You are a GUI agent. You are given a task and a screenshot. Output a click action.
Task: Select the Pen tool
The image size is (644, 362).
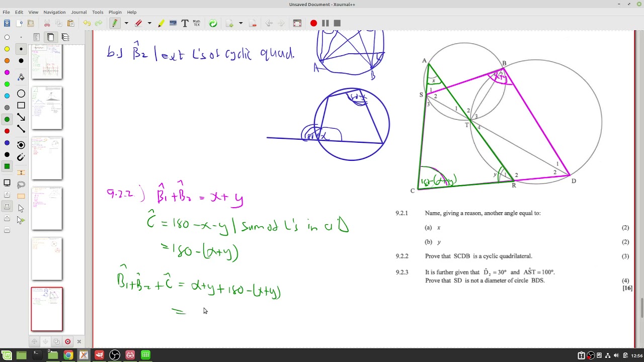coord(115,23)
